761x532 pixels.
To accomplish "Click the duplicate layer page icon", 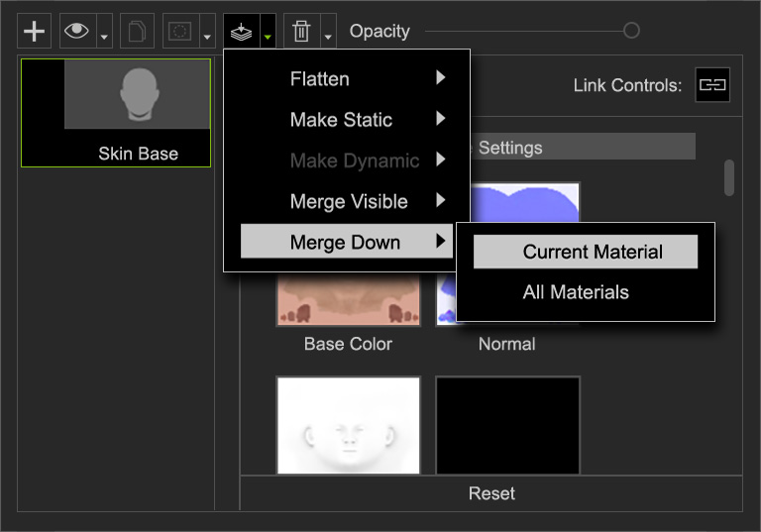I will (137, 32).
